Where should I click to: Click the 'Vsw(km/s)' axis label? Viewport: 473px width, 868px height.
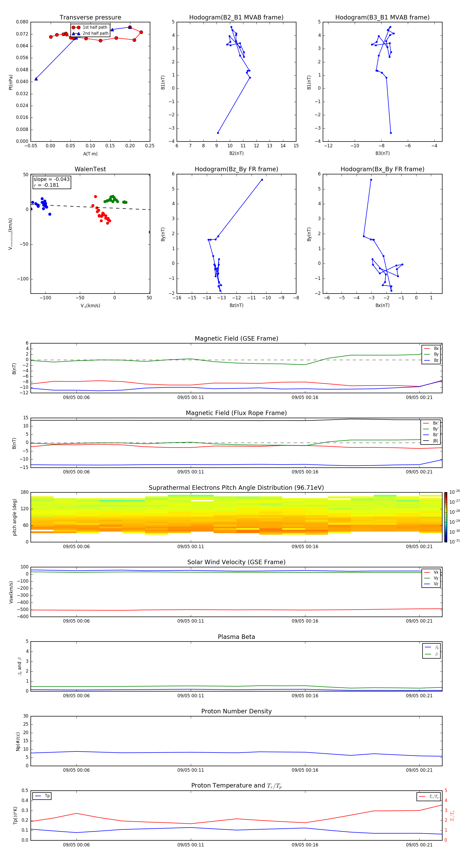pos(11,592)
